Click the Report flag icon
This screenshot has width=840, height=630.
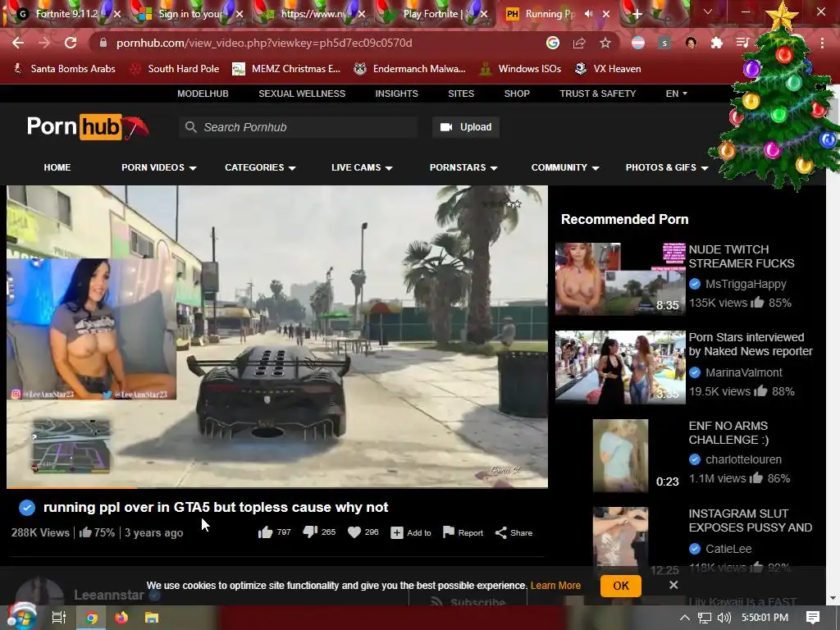[x=449, y=532]
